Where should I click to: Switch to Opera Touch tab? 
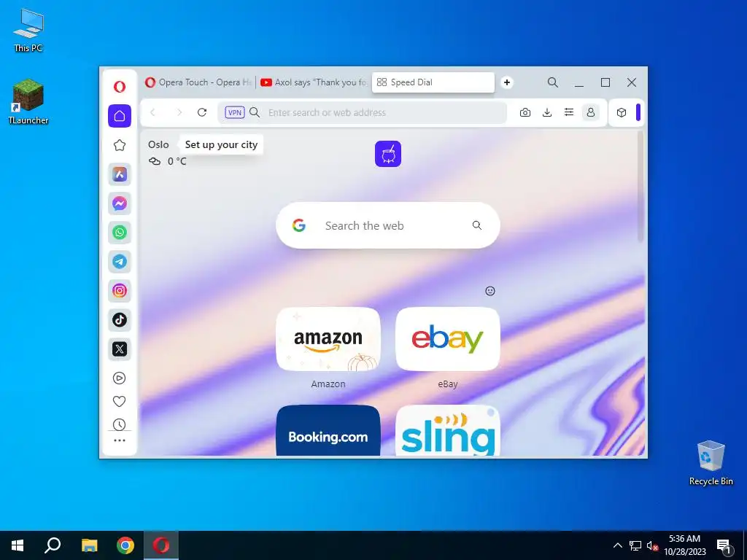pos(198,82)
